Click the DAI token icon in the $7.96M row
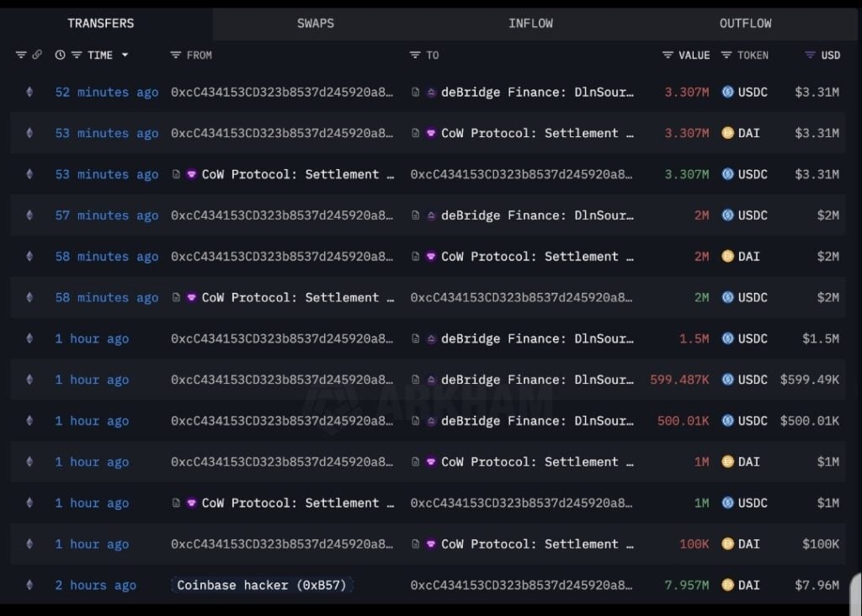The height and width of the screenshot is (616, 862). click(727, 585)
